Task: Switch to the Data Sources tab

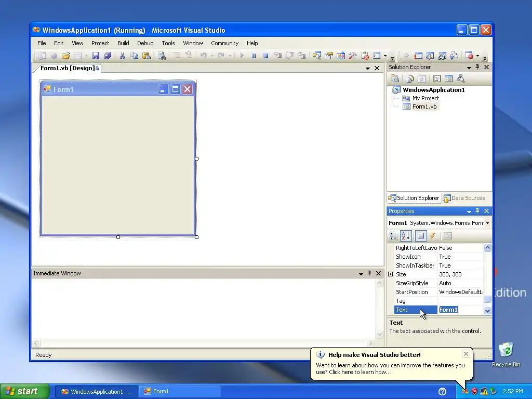Action: [x=464, y=198]
